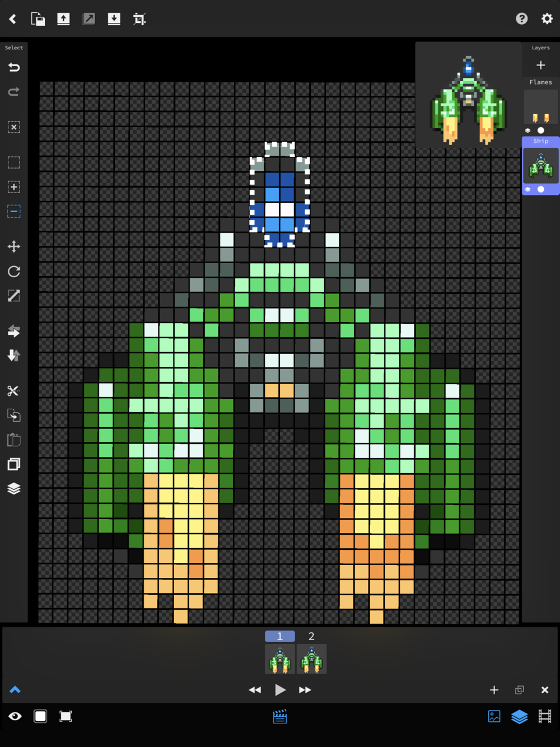Play the animation
This screenshot has width=560, height=747.
280,690
